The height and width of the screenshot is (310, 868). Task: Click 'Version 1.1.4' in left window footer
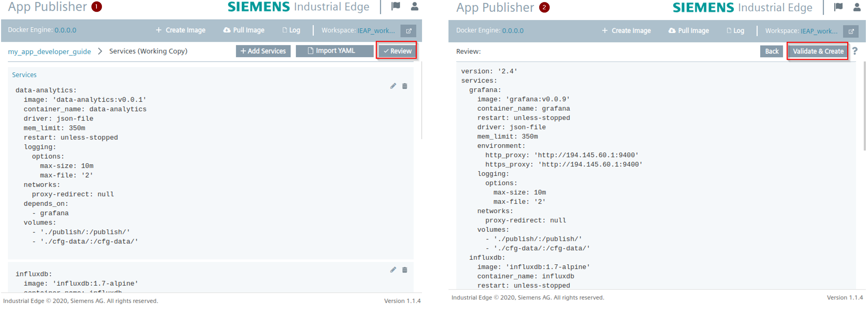click(402, 301)
